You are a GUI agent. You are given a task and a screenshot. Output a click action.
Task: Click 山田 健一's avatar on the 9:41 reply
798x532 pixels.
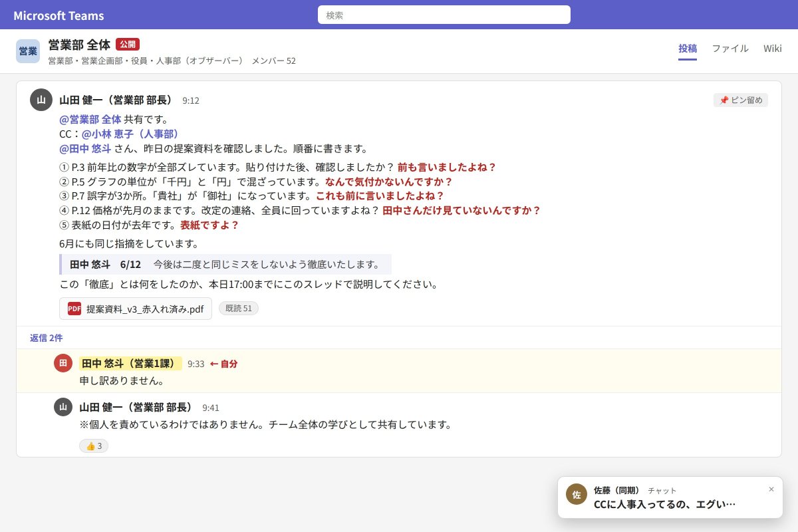(63, 407)
